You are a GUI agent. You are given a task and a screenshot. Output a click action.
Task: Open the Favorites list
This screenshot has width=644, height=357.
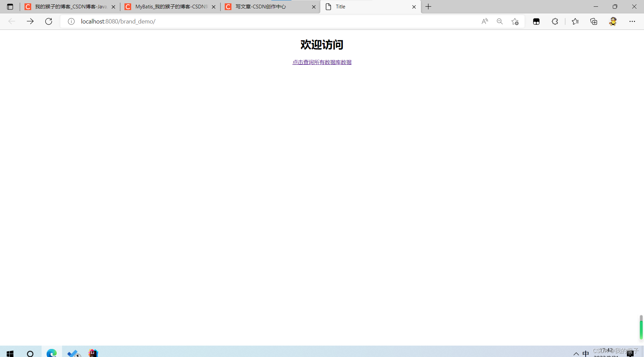click(575, 21)
